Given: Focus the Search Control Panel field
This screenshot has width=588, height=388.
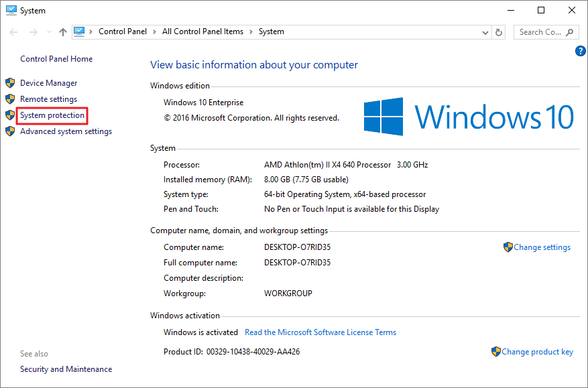Looking at the screenshot, I should 546,32.
